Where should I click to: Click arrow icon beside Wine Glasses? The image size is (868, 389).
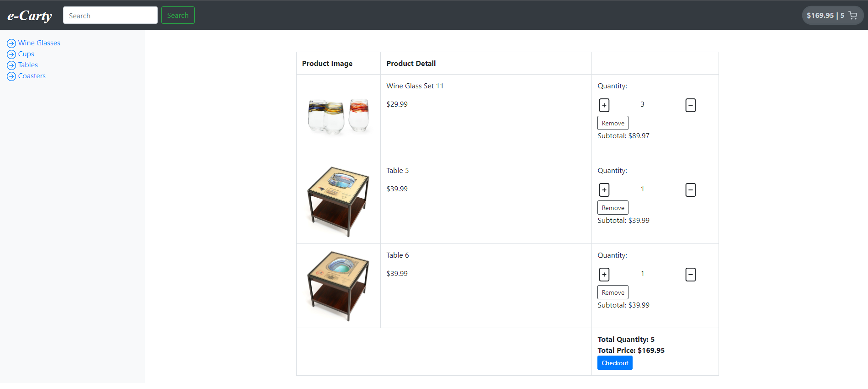(11, 43)
